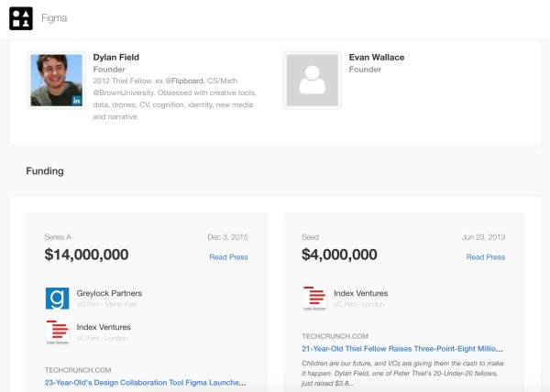Open Evan Wallace's placeholder avatar

313,81
